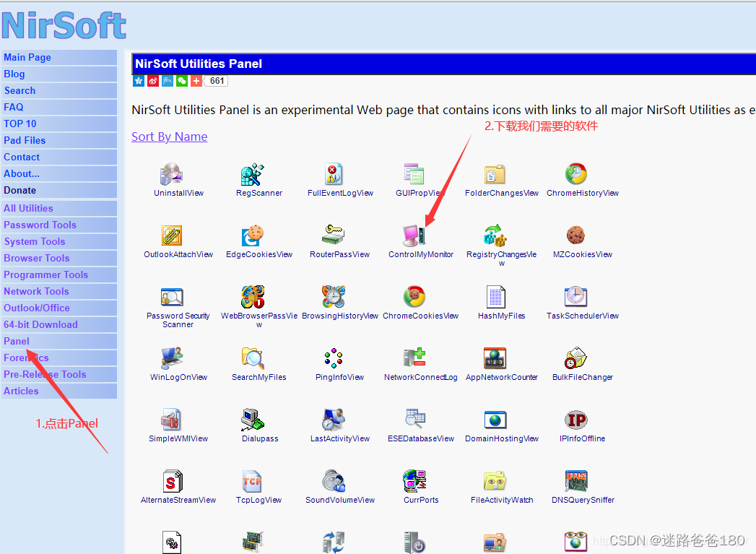The image size is (756, 554).
Task: Open the WinLogOnView icon
Action: [x=171, y=358]
